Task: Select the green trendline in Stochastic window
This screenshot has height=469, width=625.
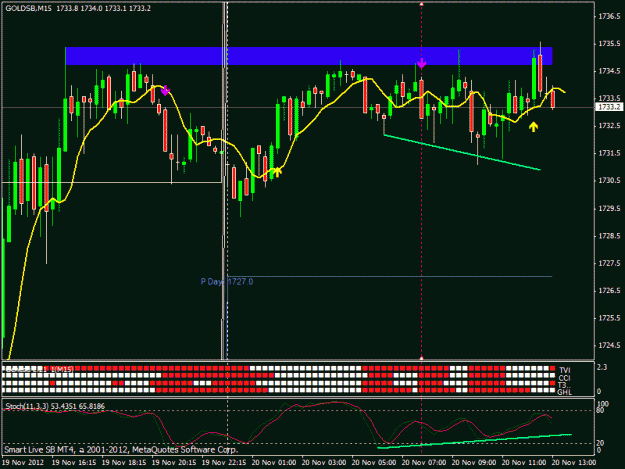Action: pyautogui.click(x=474, y=441)
